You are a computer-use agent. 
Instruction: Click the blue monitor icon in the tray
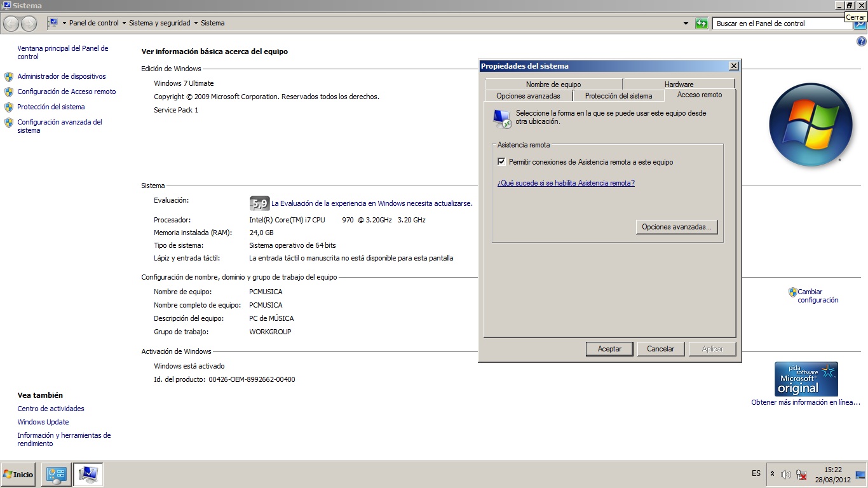(860, 475)
